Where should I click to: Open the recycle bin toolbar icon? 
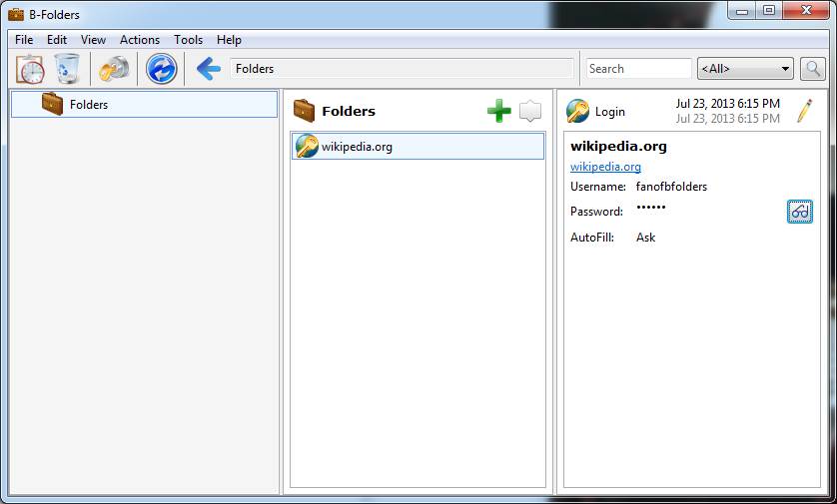pyautogui.click(x=67, y=69)
